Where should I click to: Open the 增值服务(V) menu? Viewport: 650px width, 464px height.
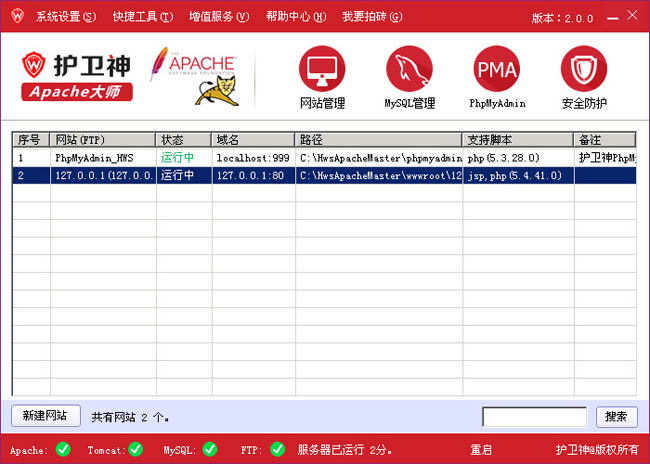pos(219,17)
